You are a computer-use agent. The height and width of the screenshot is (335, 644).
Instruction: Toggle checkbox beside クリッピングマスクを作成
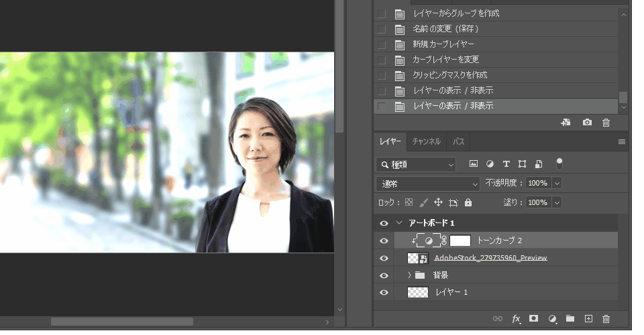tap(382, 76)
